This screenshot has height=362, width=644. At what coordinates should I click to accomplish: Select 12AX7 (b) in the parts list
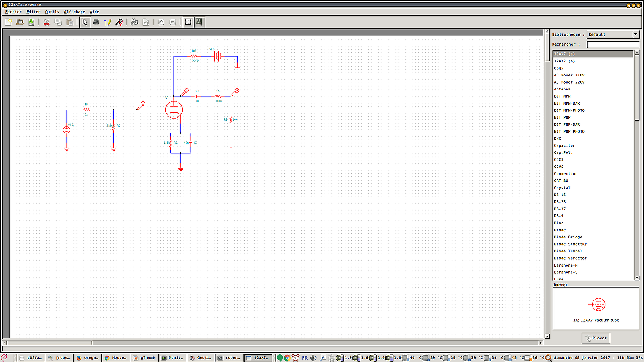point(592,61)
